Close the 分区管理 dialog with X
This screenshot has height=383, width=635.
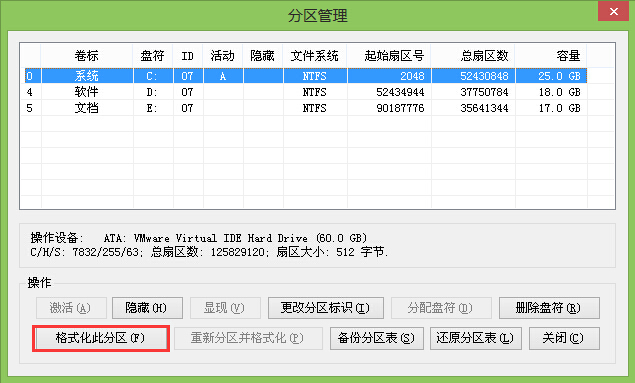click(613, 11)
